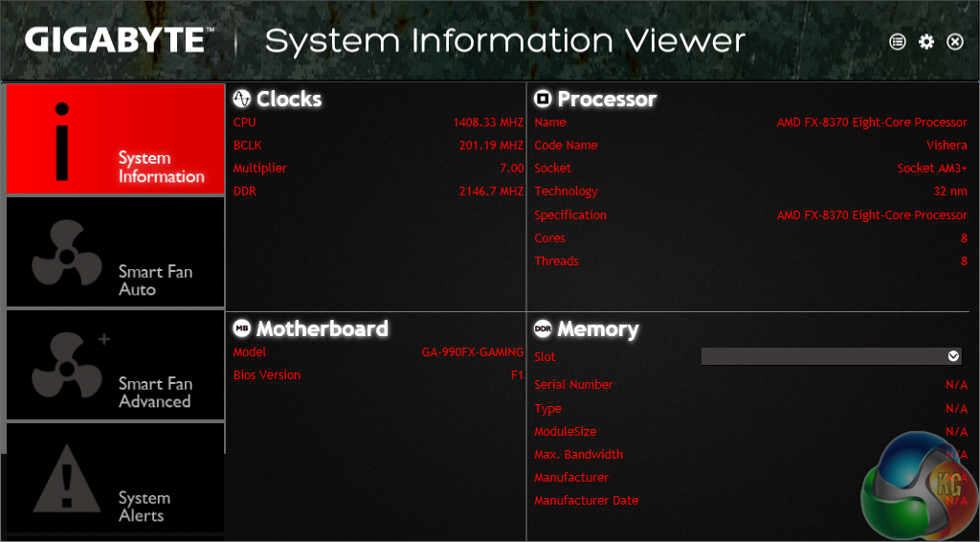
Task: Select the DDR value 2146.7 MHZ
Action: (x=491, y=192)
